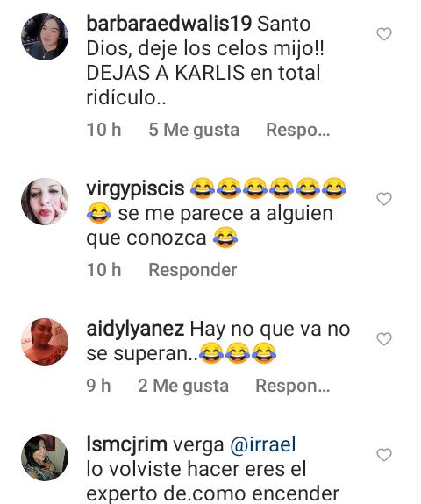Follow the @irrael mention link

[x=263, y=445]
